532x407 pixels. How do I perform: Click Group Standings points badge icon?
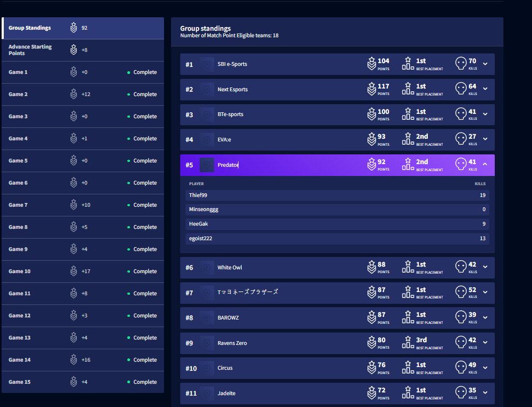coord(73,28)
